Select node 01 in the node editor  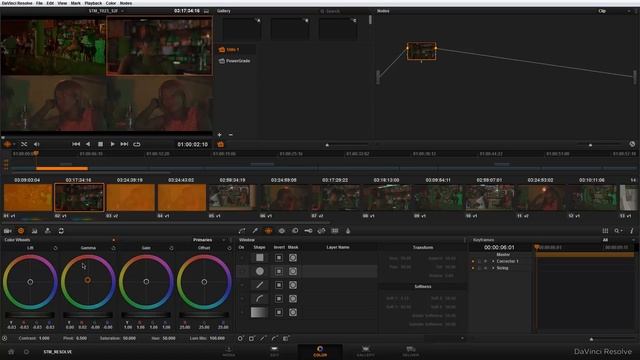tap(421, 51)
